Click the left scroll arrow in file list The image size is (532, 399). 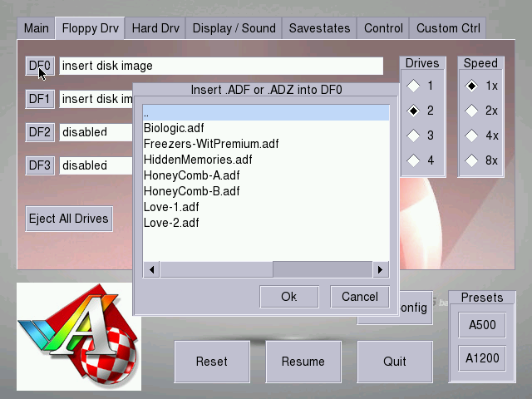tap(152, 269)
